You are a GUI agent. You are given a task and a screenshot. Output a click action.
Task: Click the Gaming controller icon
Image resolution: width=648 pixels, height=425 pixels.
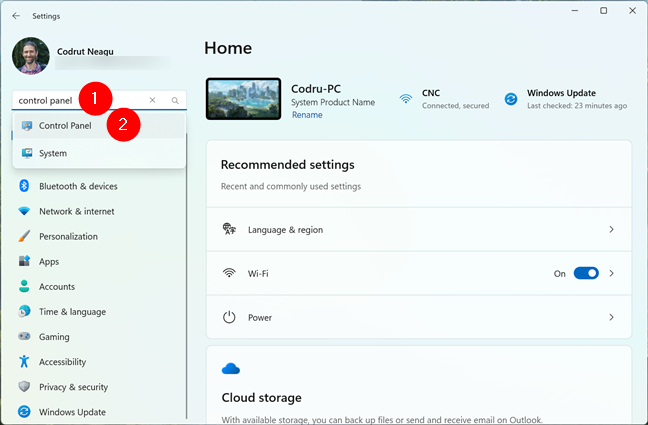pyautogui.click(x=24, y=336)
